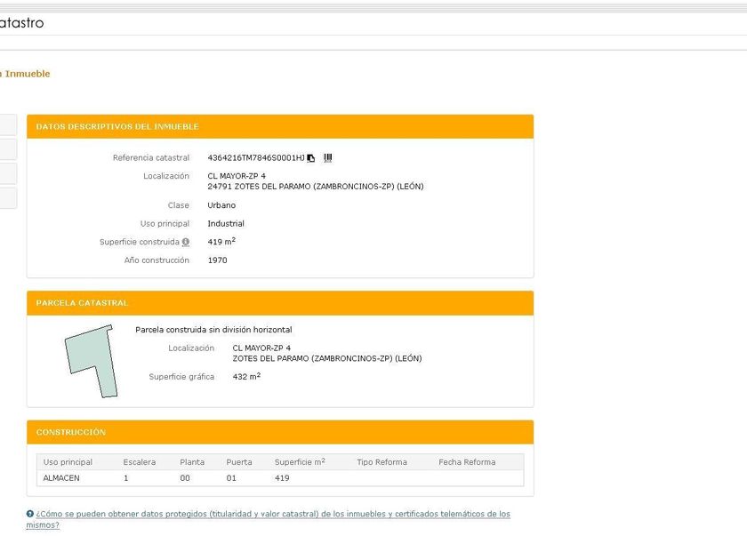Select the address text CL MAYOR-ZP 4 in Datos descriptivos

point(237,176)
